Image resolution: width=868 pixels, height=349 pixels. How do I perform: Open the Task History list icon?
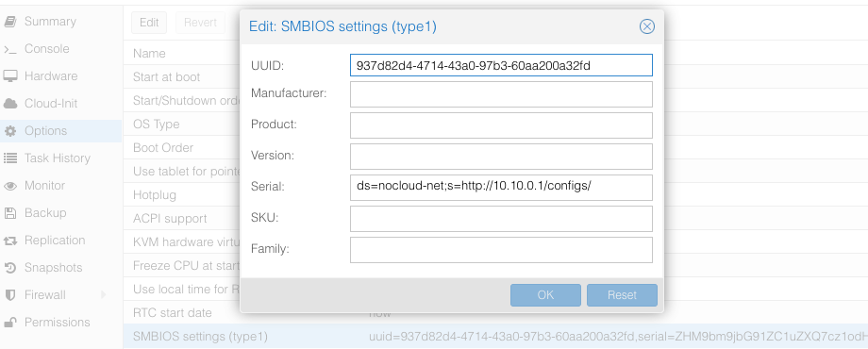pos(10,158)
